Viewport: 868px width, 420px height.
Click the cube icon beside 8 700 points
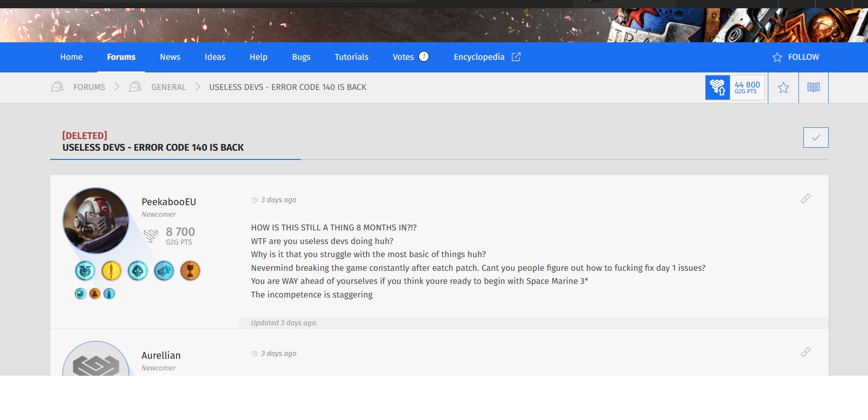(x=151, y=236)
